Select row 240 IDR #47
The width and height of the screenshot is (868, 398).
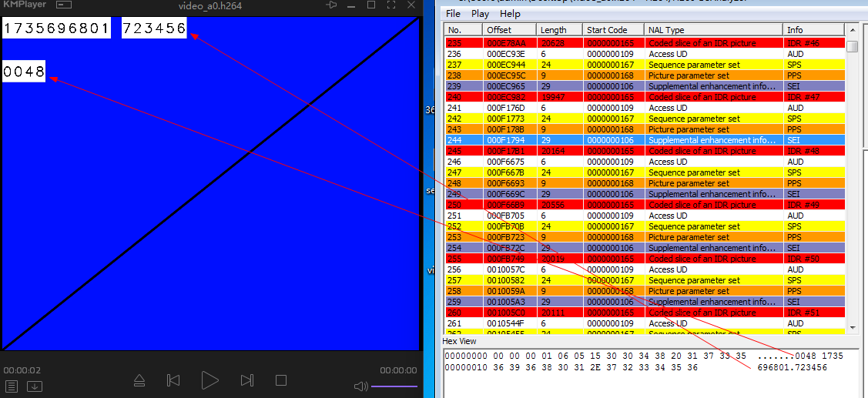645,97
